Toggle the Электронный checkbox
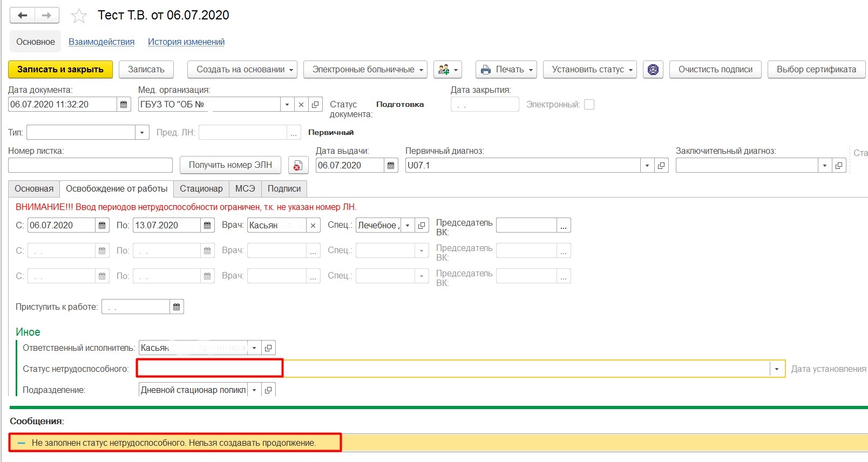The height and width of the screenshot is (462, 868). (589, 105)
